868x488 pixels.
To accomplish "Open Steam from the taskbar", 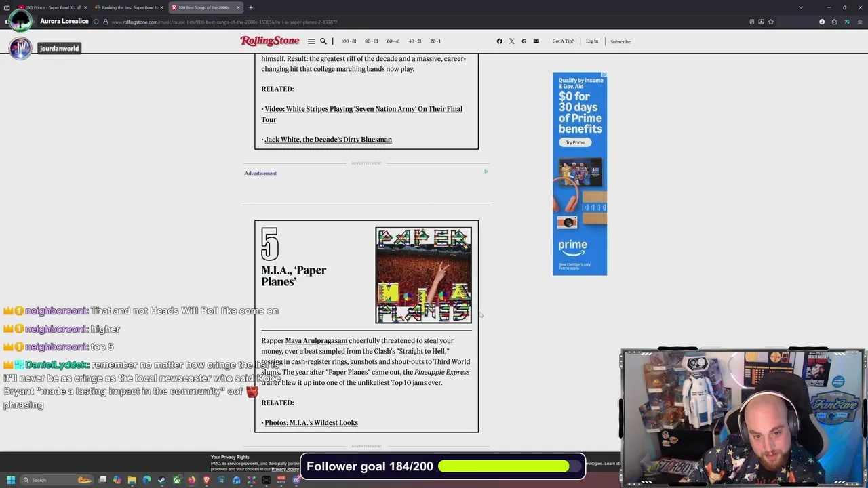I will (x=162, y=480).
